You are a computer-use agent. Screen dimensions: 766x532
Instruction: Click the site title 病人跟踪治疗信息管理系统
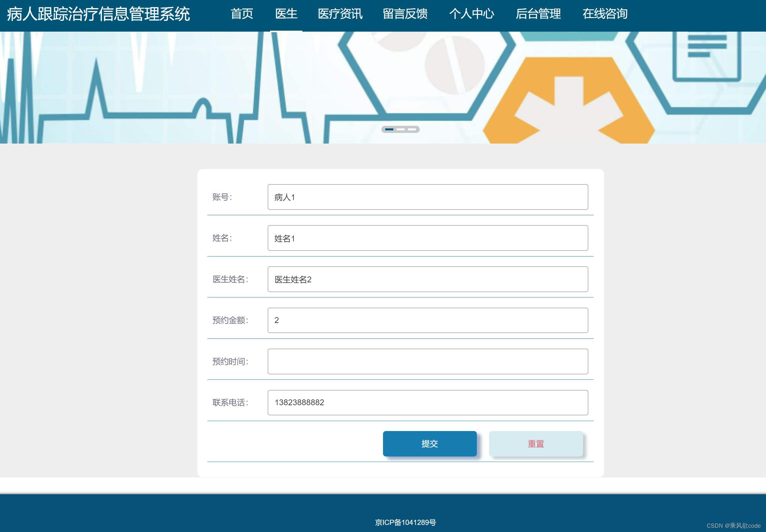[x=98, y=14]
